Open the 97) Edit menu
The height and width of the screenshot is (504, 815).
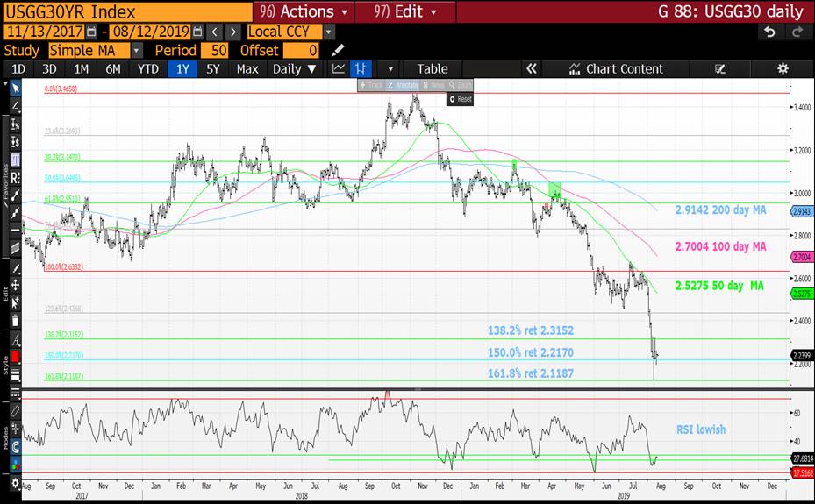click(405, 11)
